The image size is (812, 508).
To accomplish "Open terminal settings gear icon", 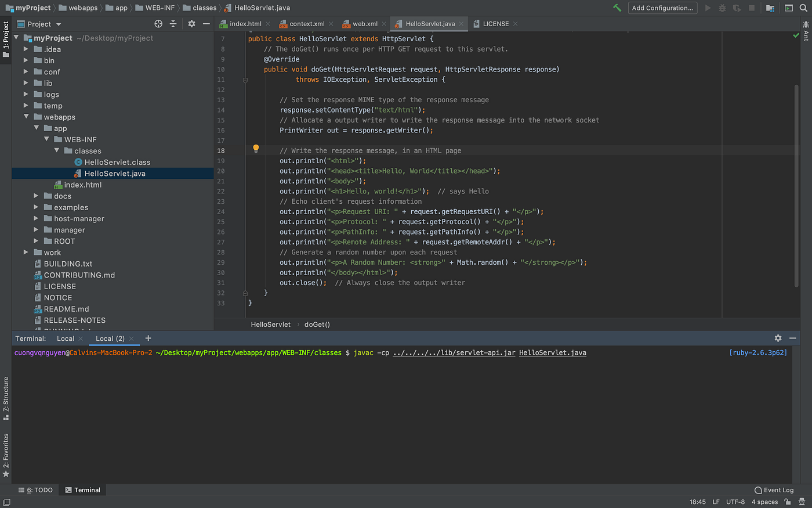I will pyautogui.click(x=778, y=338).
